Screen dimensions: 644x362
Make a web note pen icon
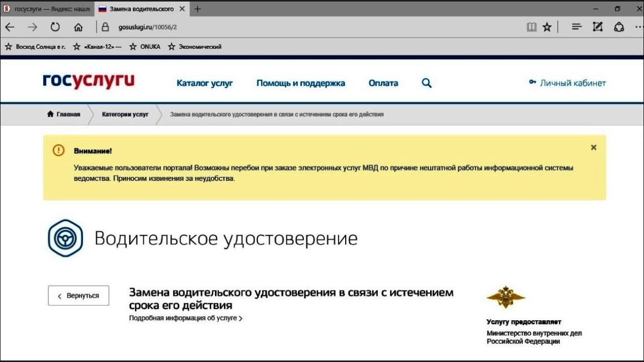coord(598,27)
